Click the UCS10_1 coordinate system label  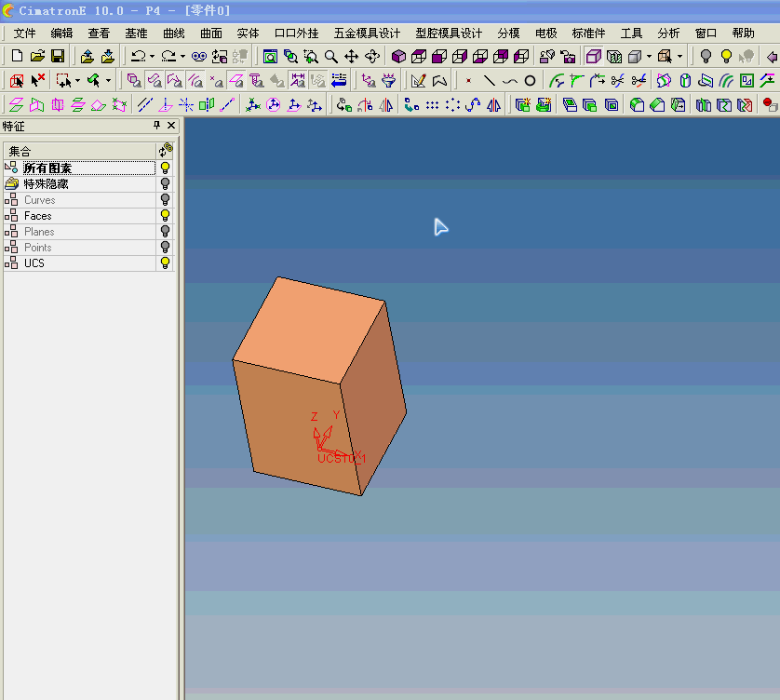pyautogui.click(x=342, y=458)
